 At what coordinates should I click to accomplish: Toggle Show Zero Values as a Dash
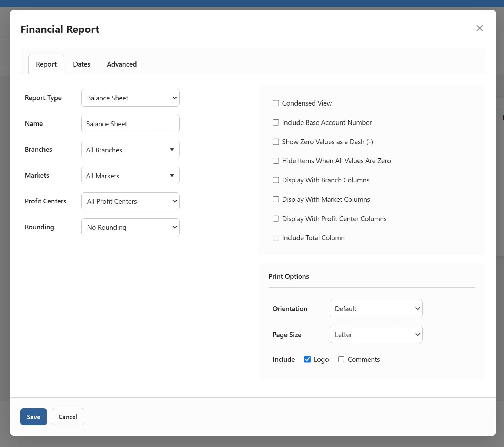276,142
